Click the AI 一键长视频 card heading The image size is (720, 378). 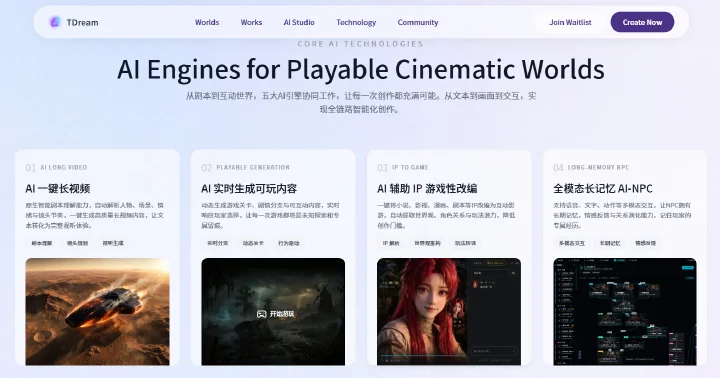pyautogui.click(x=58, y=188)
